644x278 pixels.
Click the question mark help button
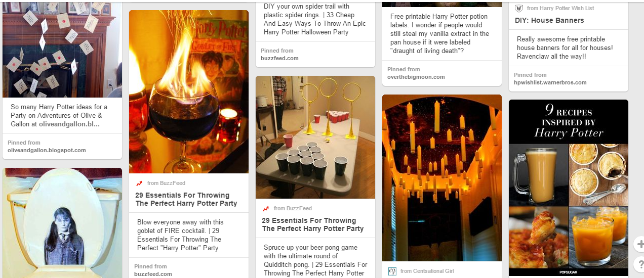640,264
